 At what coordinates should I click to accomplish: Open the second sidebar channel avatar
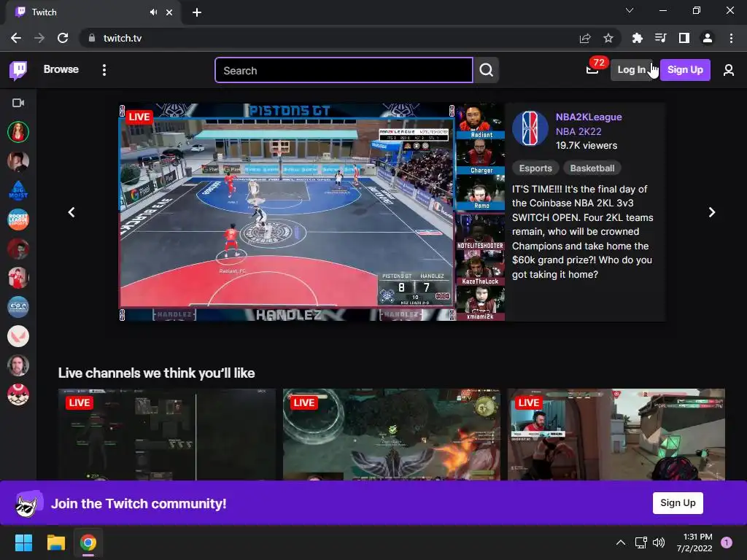[18, 161]
